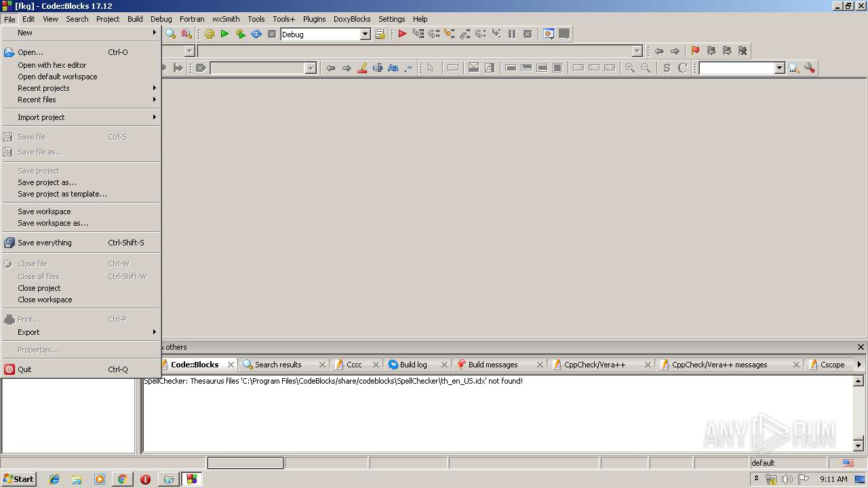Open the ThreadSearch combo box dropdown
The height and width of the screenshot is (488, 868).
[x=779, y=68]
